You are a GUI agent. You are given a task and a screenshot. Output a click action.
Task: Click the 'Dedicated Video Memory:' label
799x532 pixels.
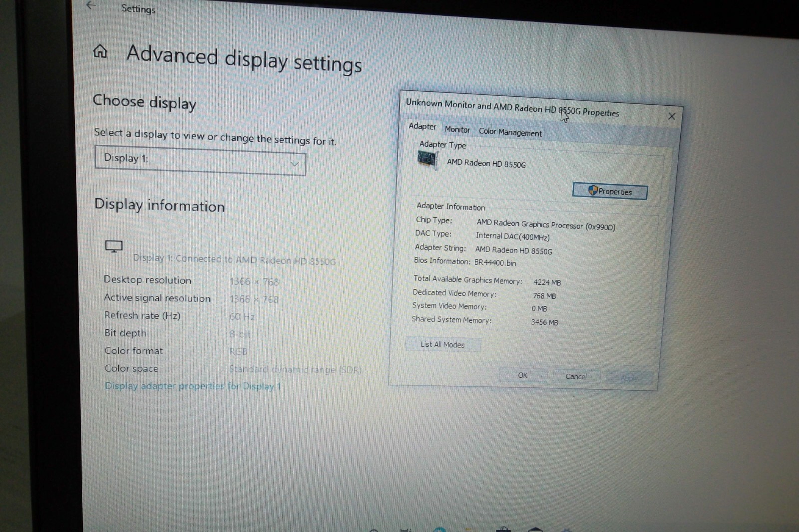tap(454, 293)
